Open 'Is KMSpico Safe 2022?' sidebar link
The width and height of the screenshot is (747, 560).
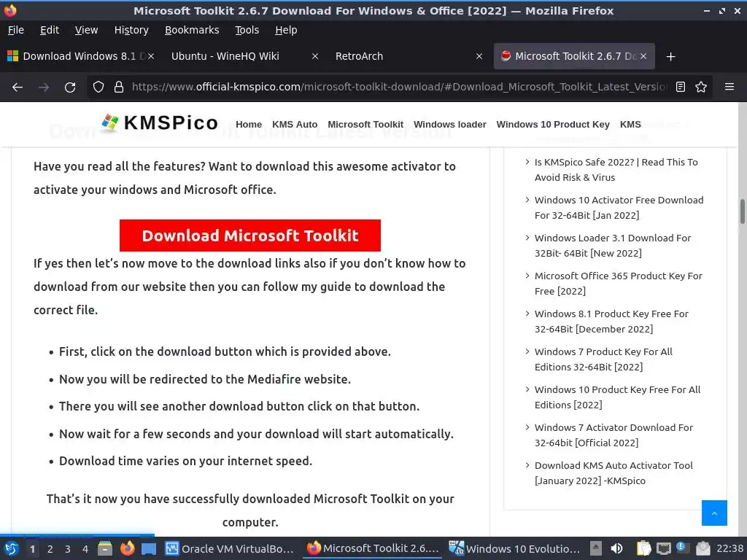click(x=616, y=169)
